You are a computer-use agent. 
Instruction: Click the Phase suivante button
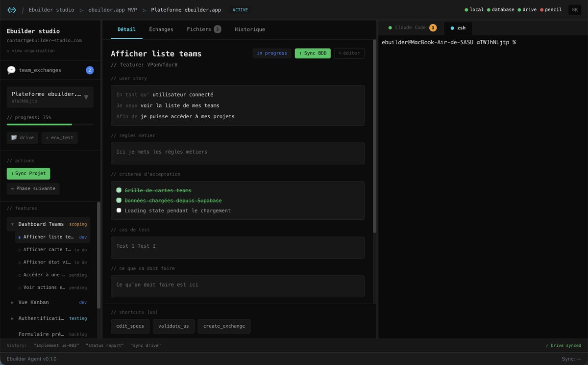(x=33, y=188)
